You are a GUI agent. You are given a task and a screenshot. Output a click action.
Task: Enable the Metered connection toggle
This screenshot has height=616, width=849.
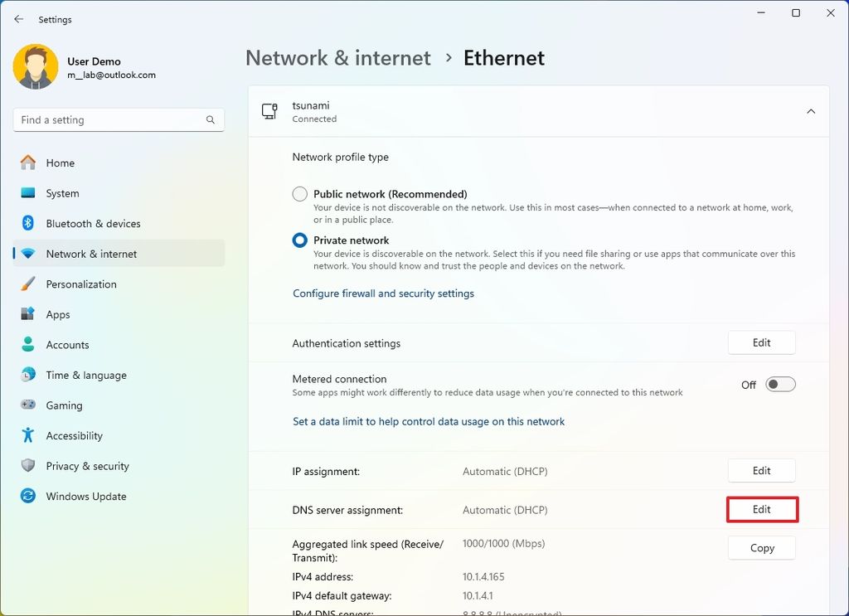[779, 384]
